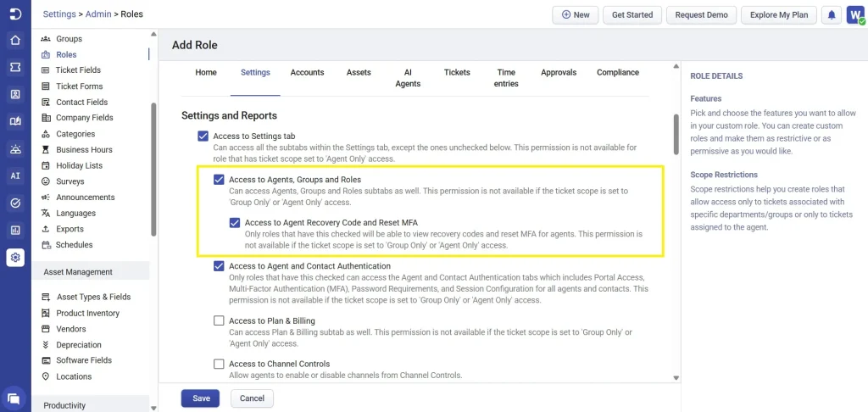
Task: Open Company Fields in sidebar
Action: pyautogui.click(x=84, y=117)
